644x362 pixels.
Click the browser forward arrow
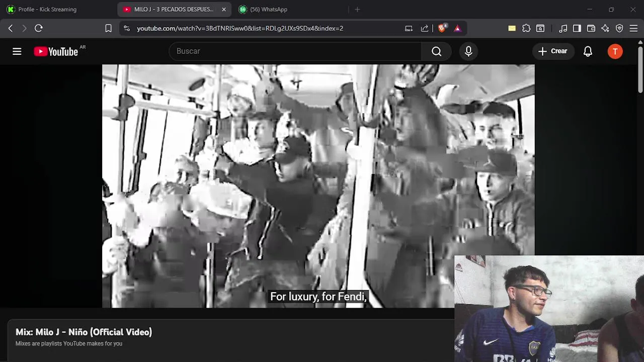(24, 28)
